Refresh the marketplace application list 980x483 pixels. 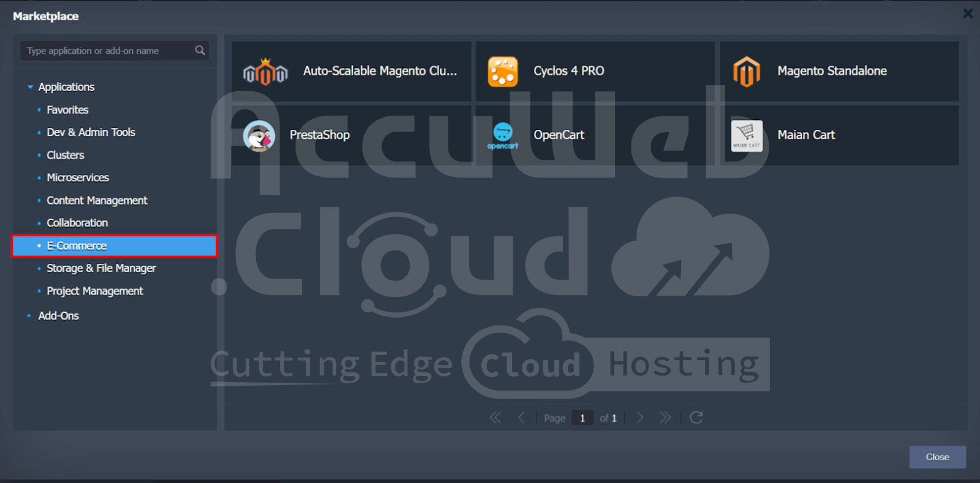coord(696,417)
